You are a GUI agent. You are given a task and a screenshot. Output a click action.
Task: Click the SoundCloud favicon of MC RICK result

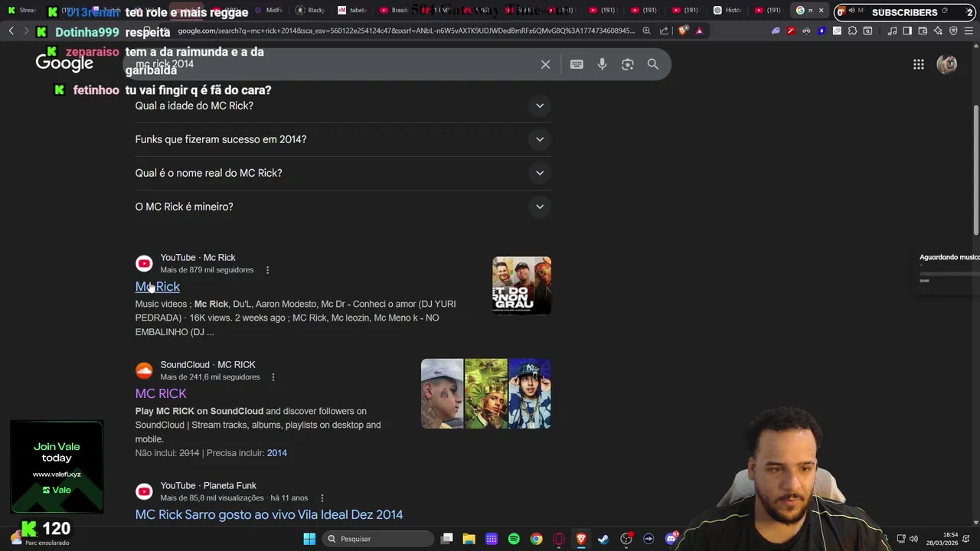pos(144,370)
